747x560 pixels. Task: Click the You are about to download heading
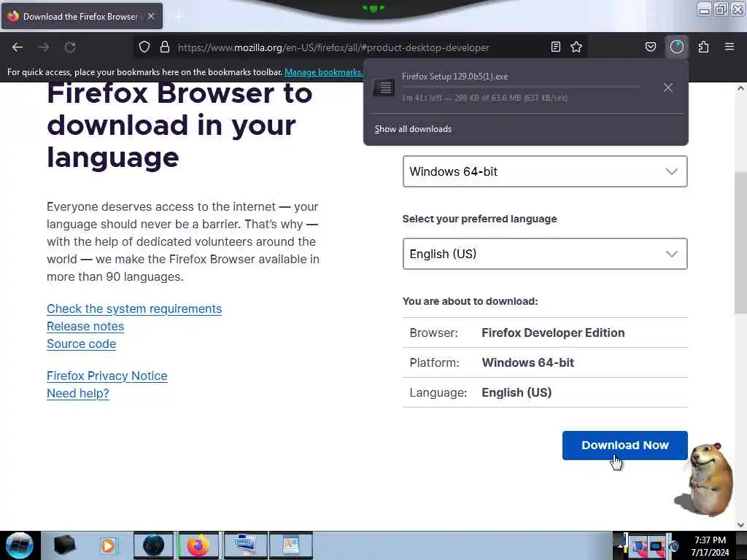471,301
